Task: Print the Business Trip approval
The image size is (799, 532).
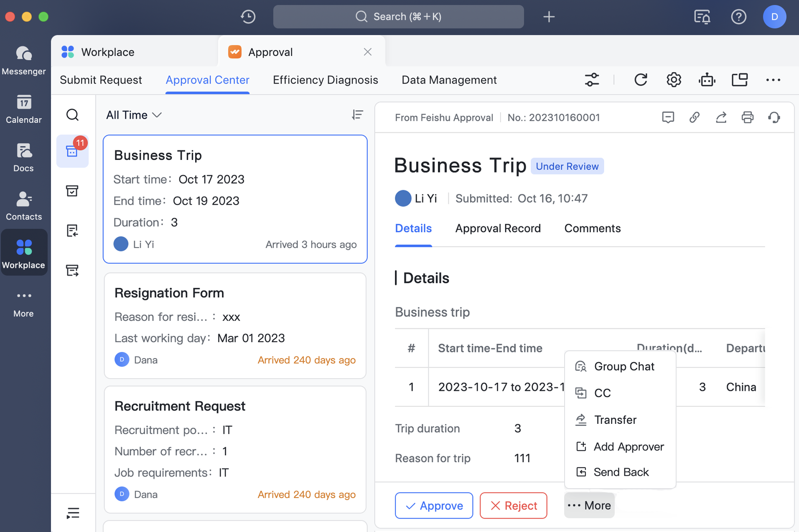Action: click(x=748, y=117)
